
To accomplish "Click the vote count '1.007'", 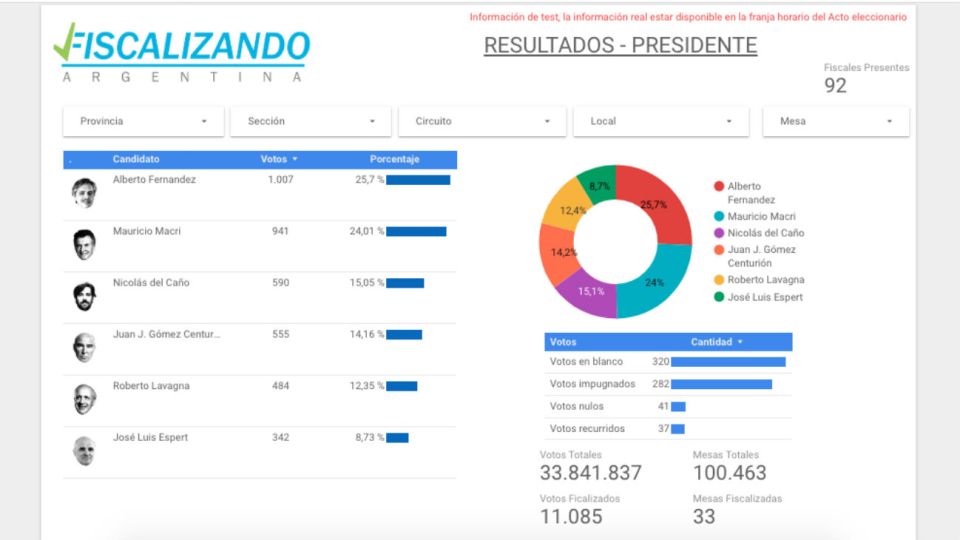I will [280, 179].
